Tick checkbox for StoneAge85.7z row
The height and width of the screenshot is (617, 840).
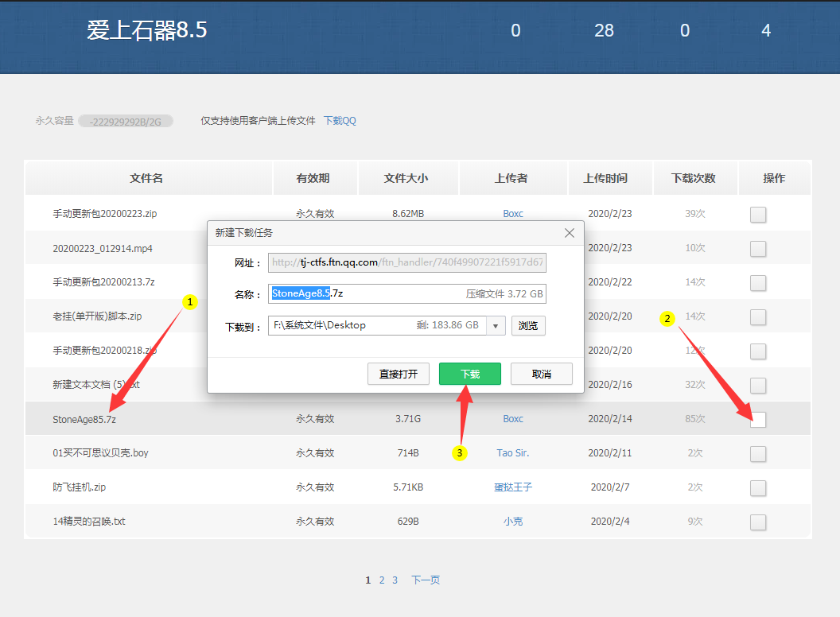click(x=758, y=419)
